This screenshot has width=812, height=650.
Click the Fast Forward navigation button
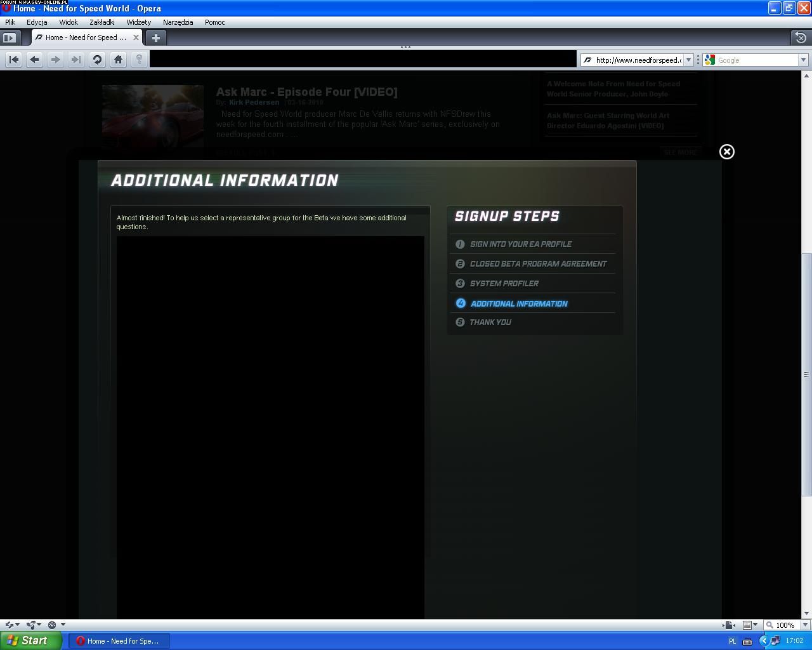click(x=76, y=60)
